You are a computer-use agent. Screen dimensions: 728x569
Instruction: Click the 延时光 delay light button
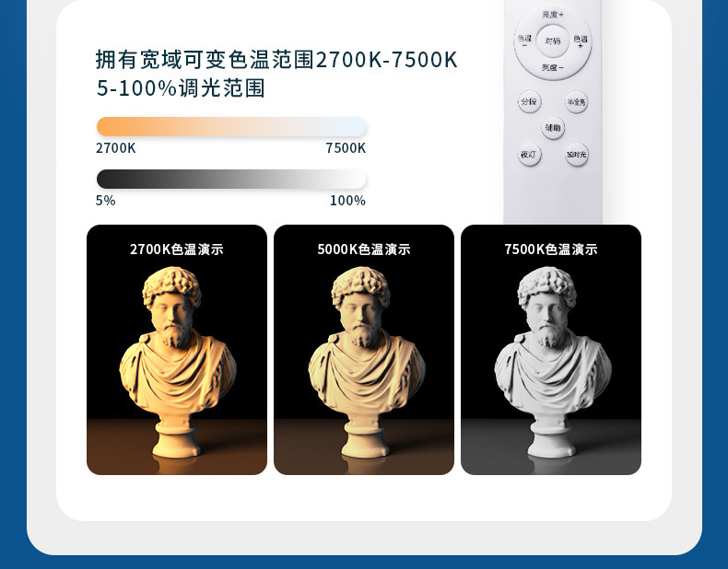pos(577,155)
